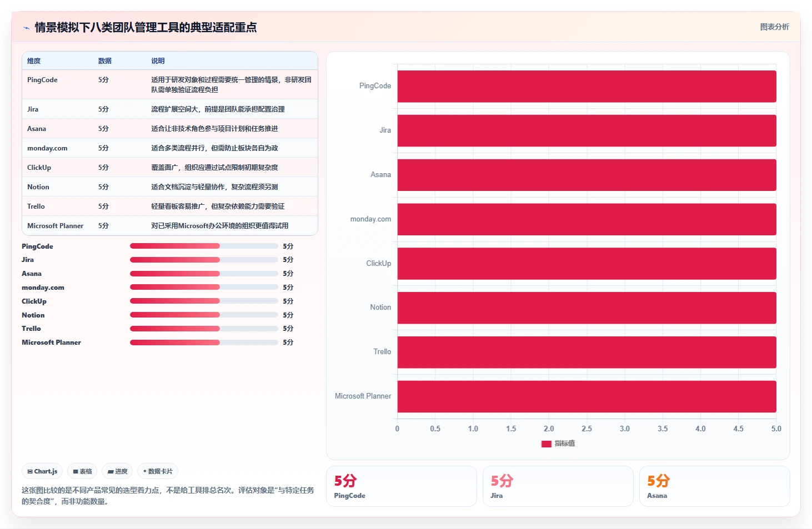The height and width of the screenshot is (529, 812).
Task: Click the monday.com progress bar
Action: pos(204,287)
